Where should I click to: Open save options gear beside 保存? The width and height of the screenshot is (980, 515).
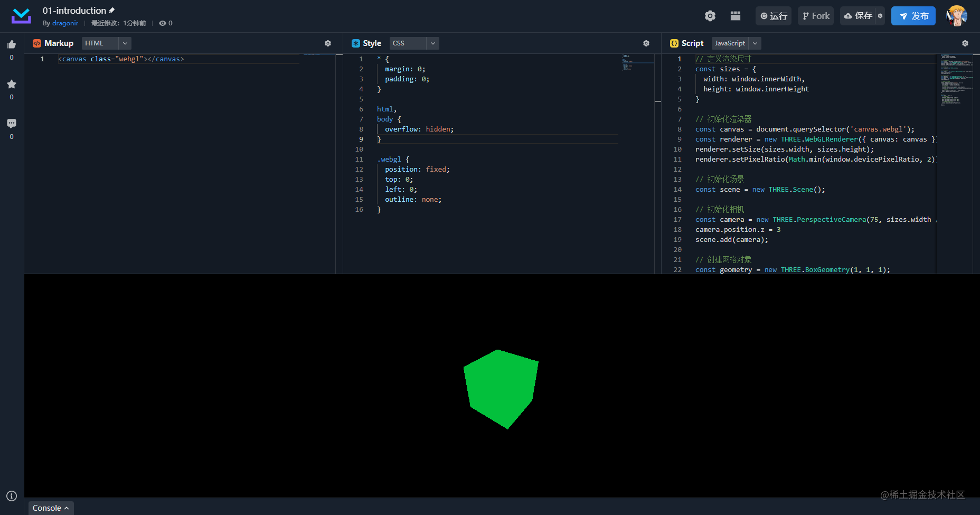tap(880, 16)
